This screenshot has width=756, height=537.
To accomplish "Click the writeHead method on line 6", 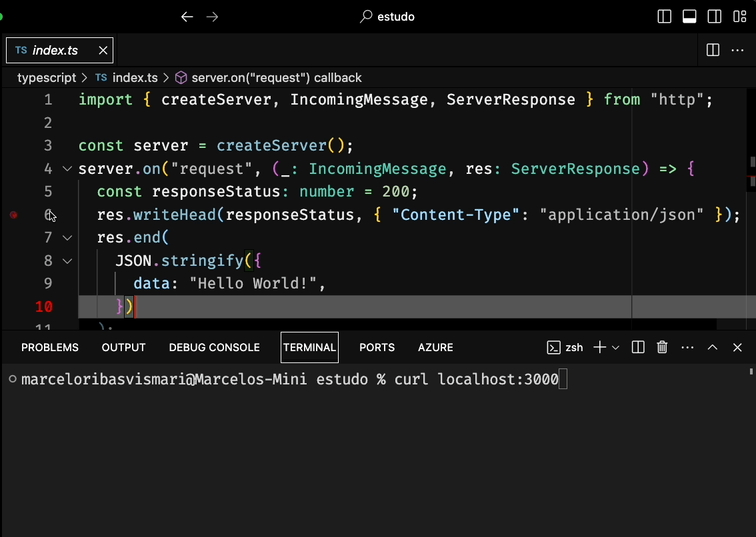I will tap(175, 215).
